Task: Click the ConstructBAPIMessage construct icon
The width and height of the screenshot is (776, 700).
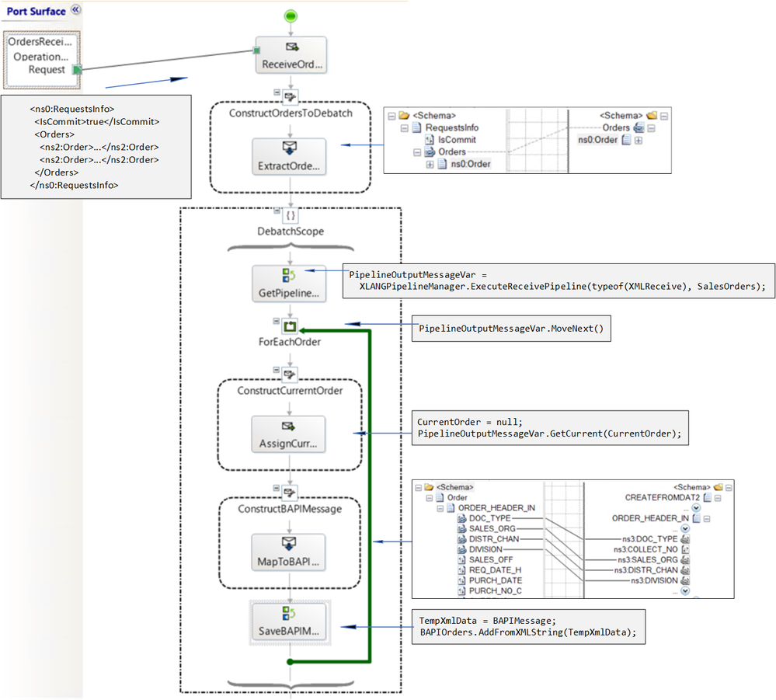Action: coord(290,493)
